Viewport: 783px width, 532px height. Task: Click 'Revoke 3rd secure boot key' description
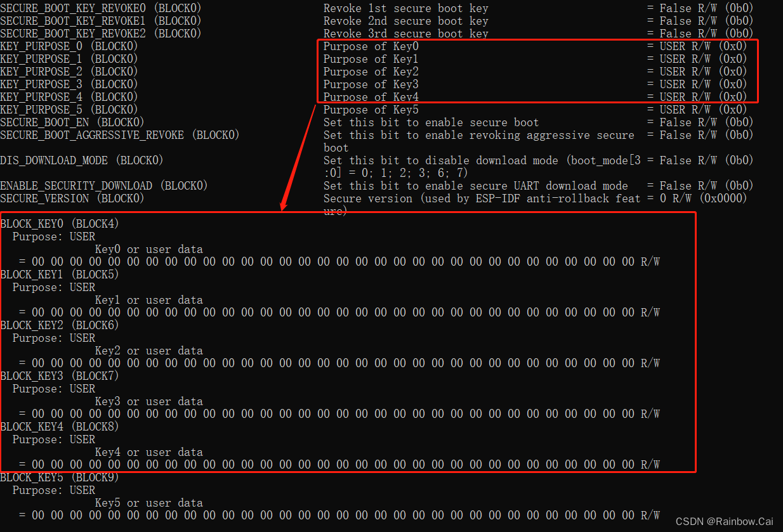[406, 34]
